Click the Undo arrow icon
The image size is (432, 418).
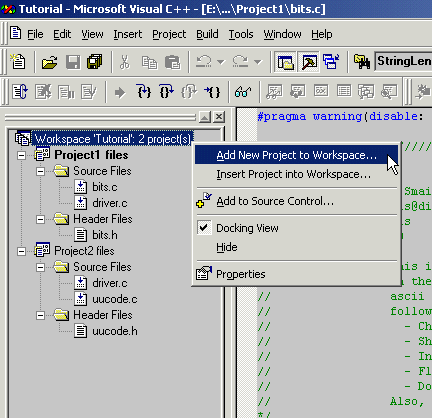(204, 62)
